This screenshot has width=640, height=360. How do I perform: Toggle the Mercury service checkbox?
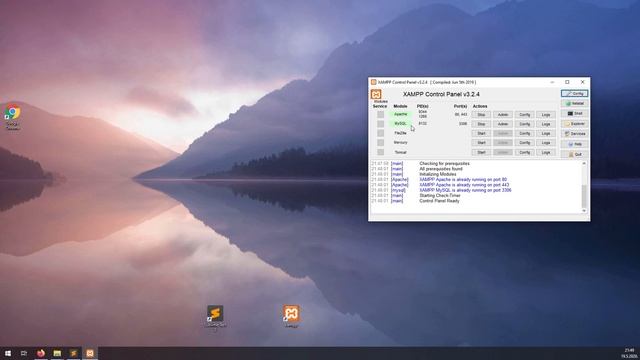380,142
